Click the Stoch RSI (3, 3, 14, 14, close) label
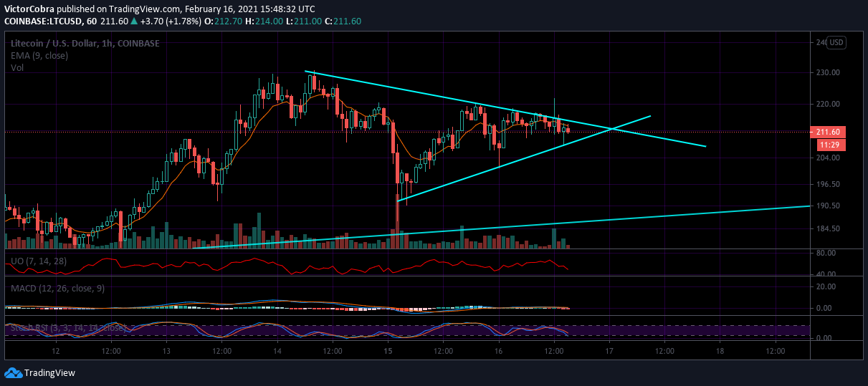This screenshot has width=868, height=386. pos(67,328)
